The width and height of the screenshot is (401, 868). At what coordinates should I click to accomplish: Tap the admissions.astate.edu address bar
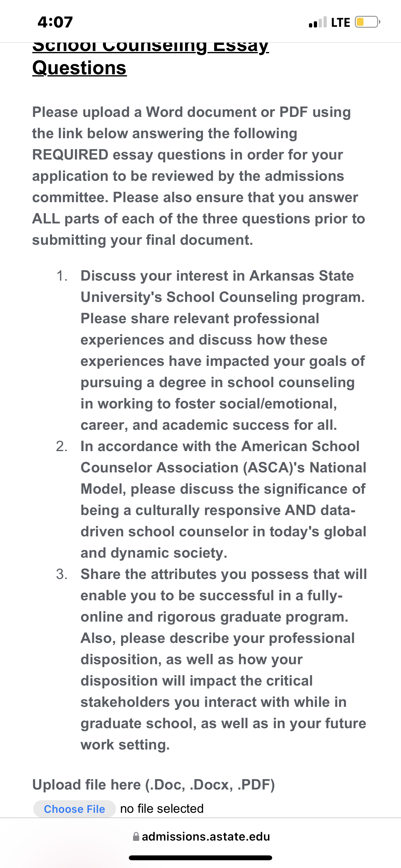(201, 837)
